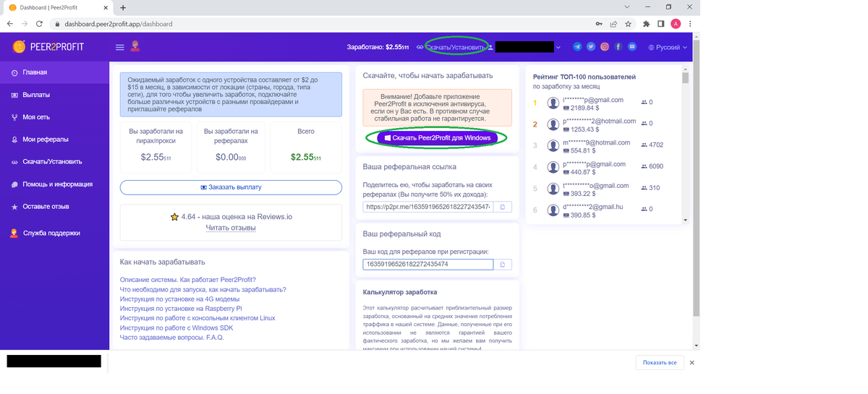Open 'Инструкция по установке на 4G модемы' link
868x394 pixels.
(179, 299)
